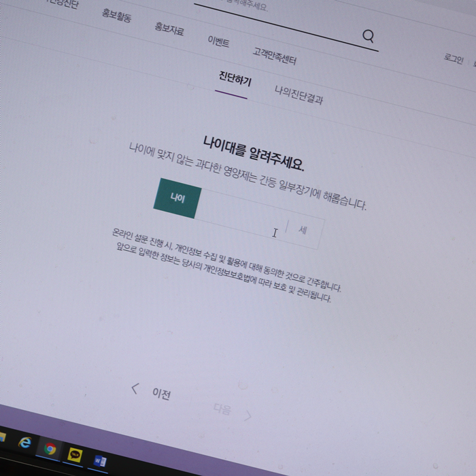Open Microsoft Word from the taskbar
Image resolution: width=476 pixels, height=476 pixels.
click(x=100, y=462)
